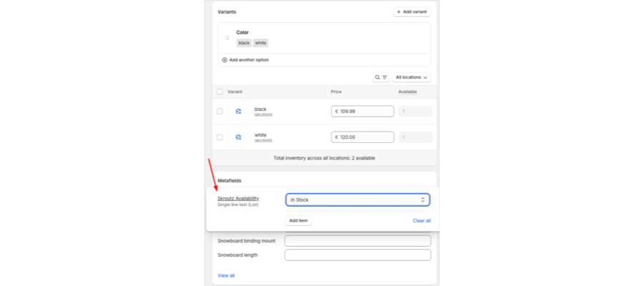Add image for white variant
Viewport: 644px width, 286px height.
[238, 137]
